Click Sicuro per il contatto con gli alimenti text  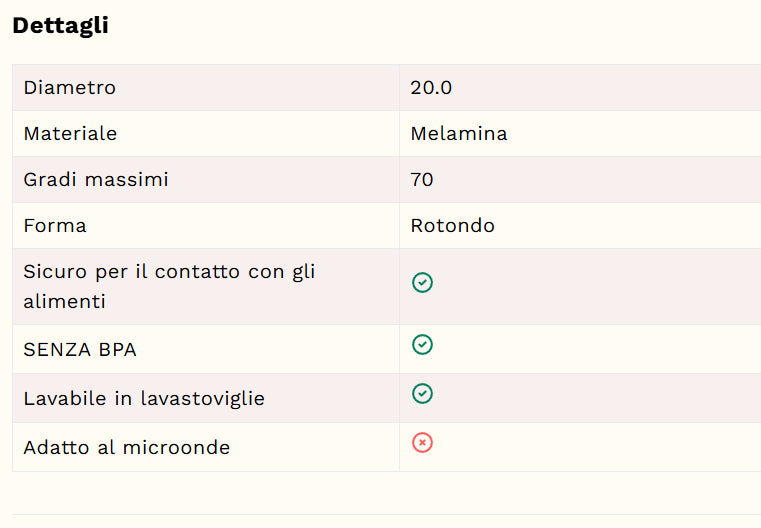(x=169, y=286)
